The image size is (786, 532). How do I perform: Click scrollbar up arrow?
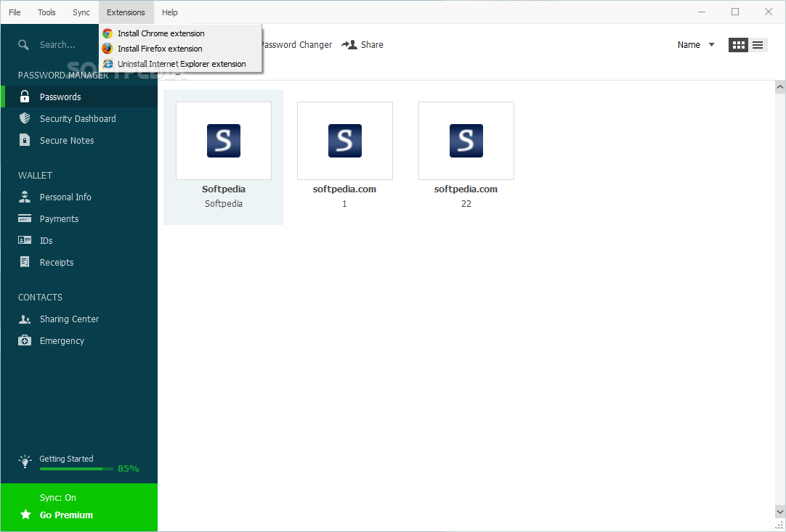tap(779, 87)
